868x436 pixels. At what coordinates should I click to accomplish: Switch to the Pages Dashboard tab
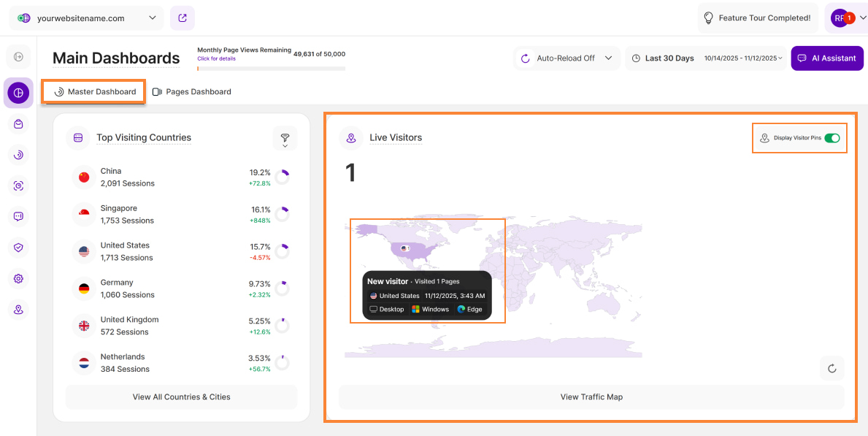point(191,92)
